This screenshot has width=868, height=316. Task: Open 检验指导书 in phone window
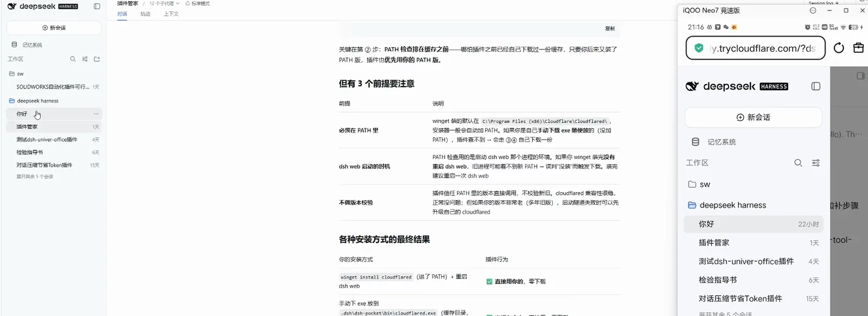754,280
